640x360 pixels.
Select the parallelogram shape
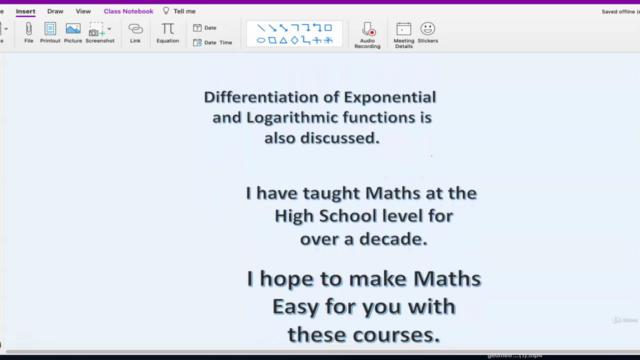click(272, 40)
